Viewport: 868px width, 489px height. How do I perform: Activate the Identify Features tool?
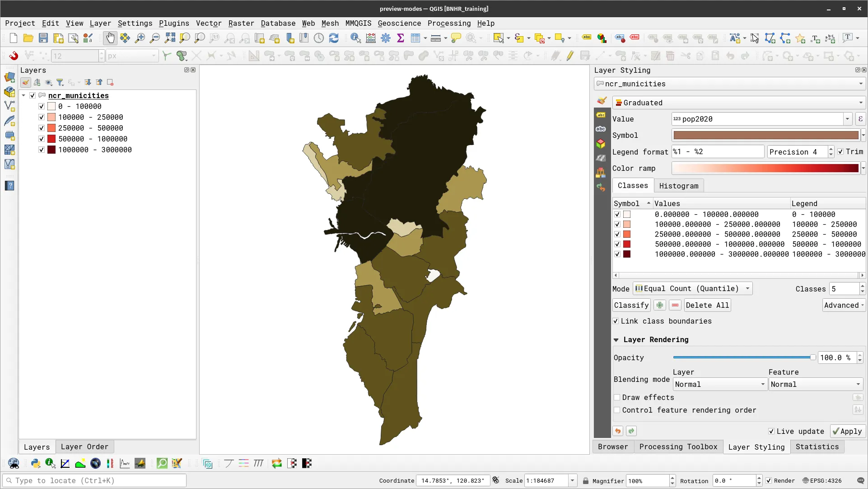[x=355, y=38]
